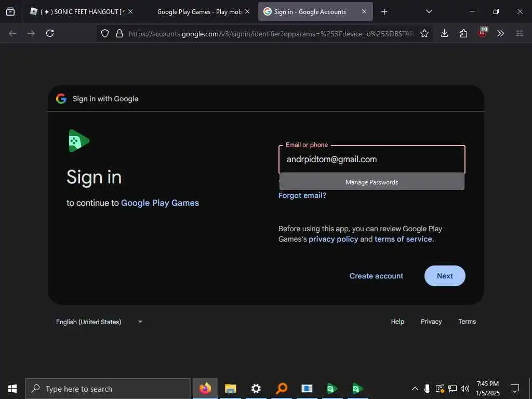Click the Type here to search box
The image size is (532, 399).
108,389
